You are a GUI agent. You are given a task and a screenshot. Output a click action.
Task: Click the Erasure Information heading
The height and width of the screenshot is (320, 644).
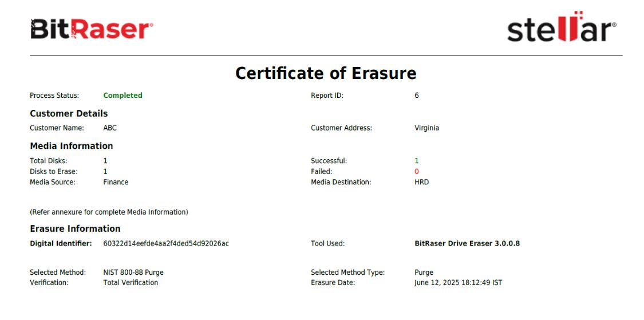coord(75,229)
